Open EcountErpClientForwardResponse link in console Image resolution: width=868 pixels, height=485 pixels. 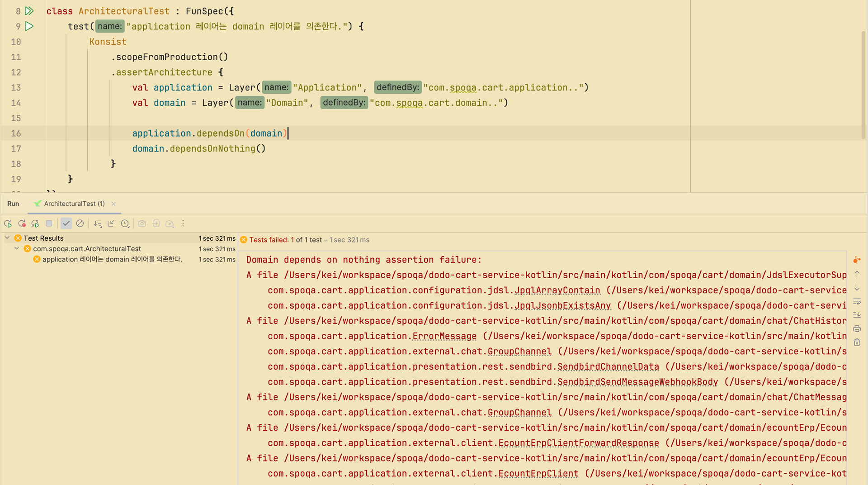579,443
